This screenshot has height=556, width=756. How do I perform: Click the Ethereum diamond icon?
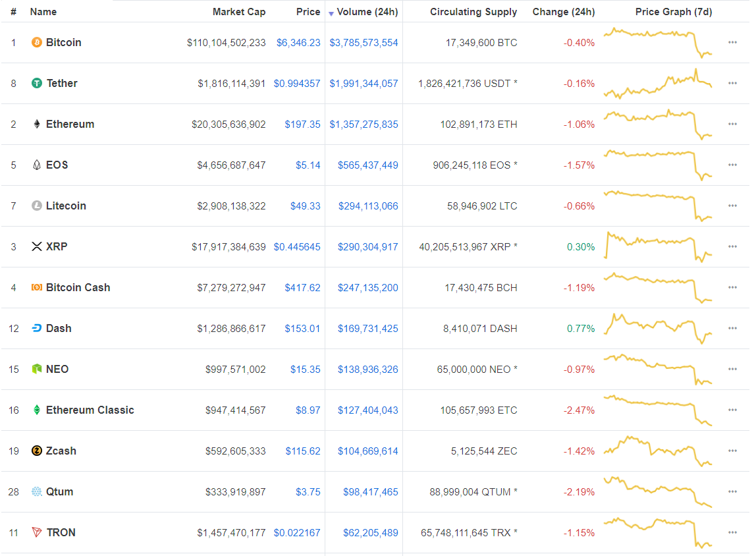pyautogui.click(x=37, y=124)
